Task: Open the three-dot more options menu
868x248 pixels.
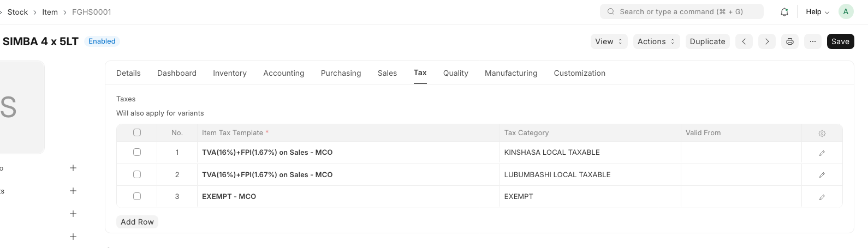Action: (x=813, y=41)
